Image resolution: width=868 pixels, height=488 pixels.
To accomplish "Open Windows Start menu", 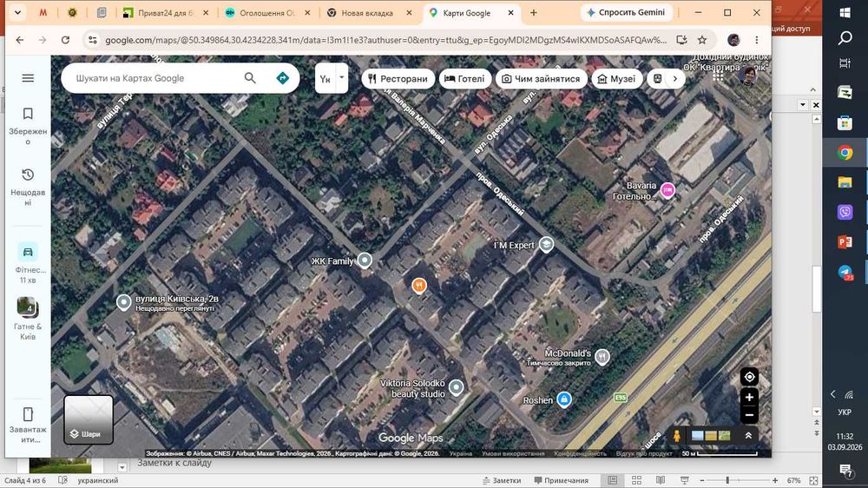I will point(845,13).
